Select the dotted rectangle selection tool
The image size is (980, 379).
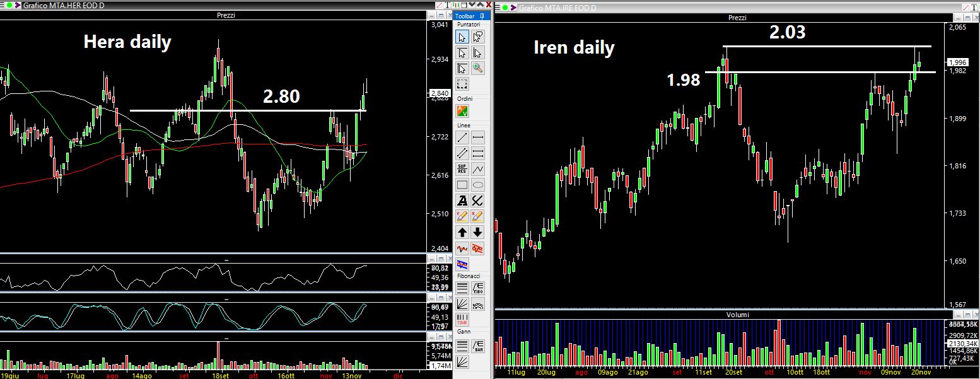462,84
